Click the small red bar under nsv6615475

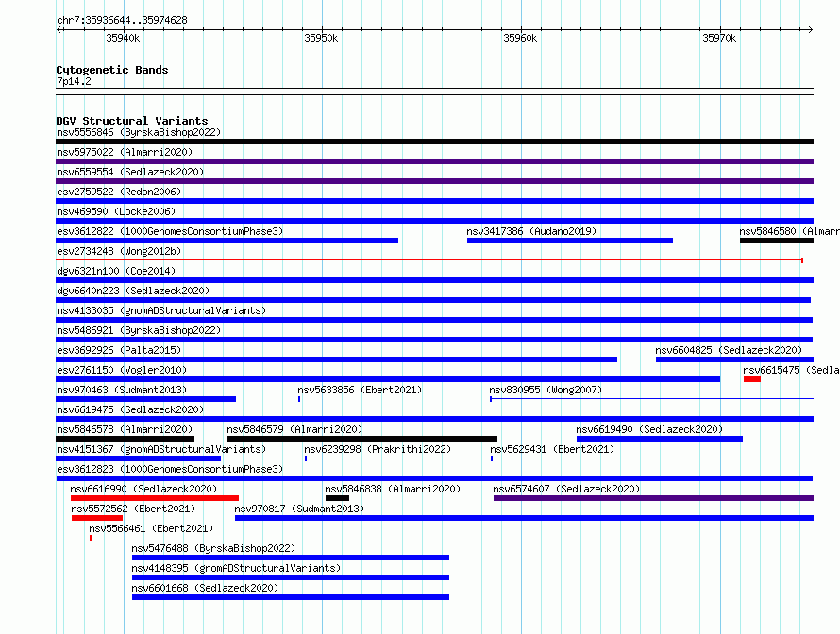[752, 379]
